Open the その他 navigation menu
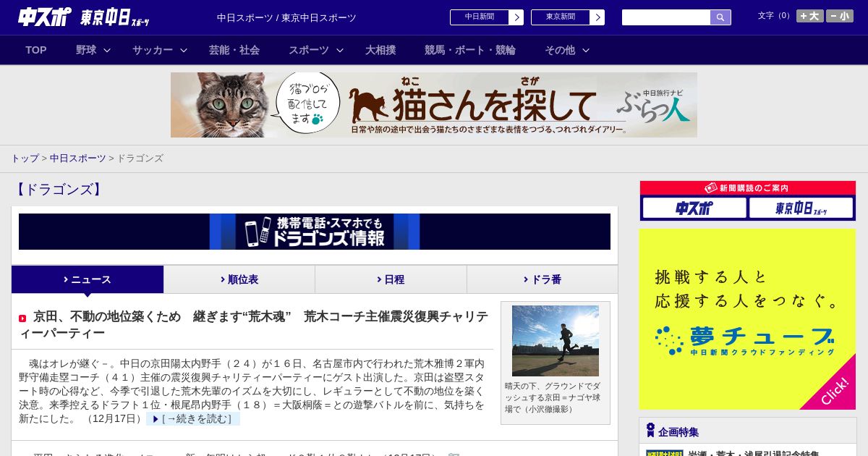Image resolution: width=868 pixels, height=456 pixels. point(560,50)
